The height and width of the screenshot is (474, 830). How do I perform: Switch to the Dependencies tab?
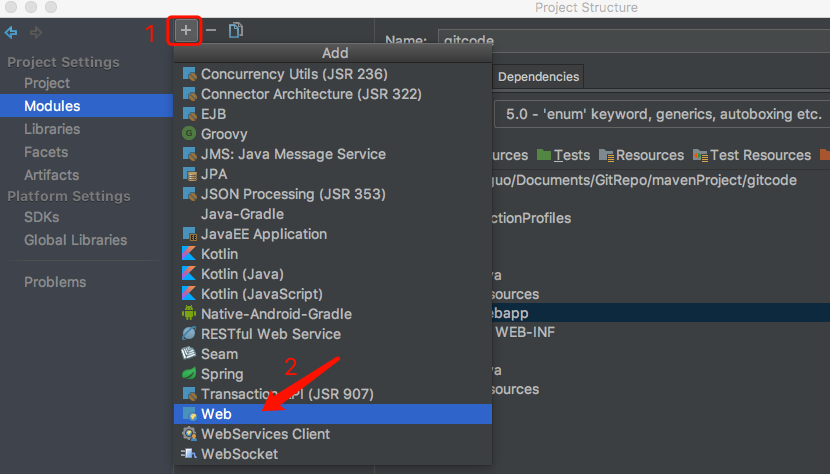click(538, 77)
